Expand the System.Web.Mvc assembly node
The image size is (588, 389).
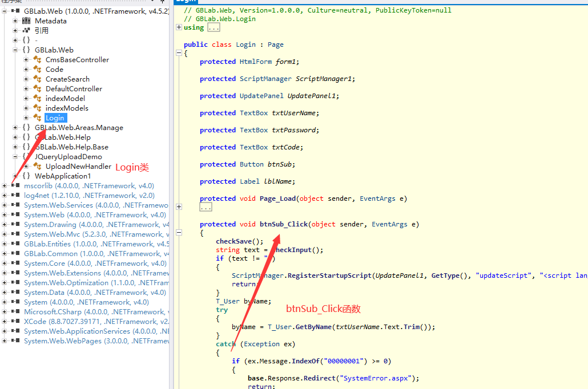[x=5, y=234]
